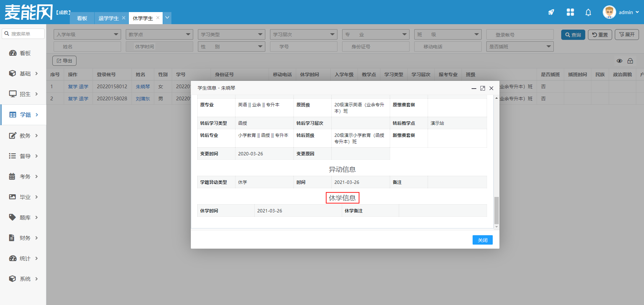Click the lock icon above table
The height and width of the screenshot is (305, 644).
[630, 61]
